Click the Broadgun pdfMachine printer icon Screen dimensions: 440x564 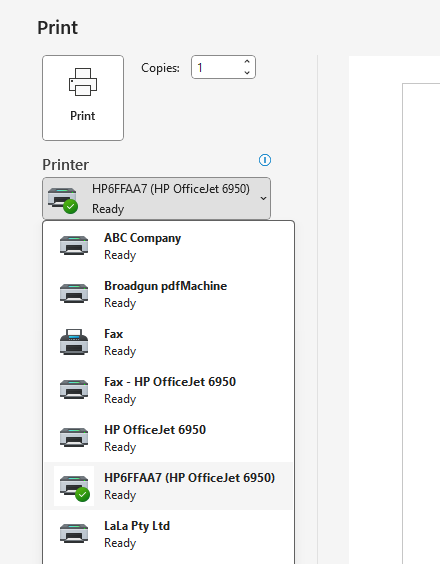74,293
